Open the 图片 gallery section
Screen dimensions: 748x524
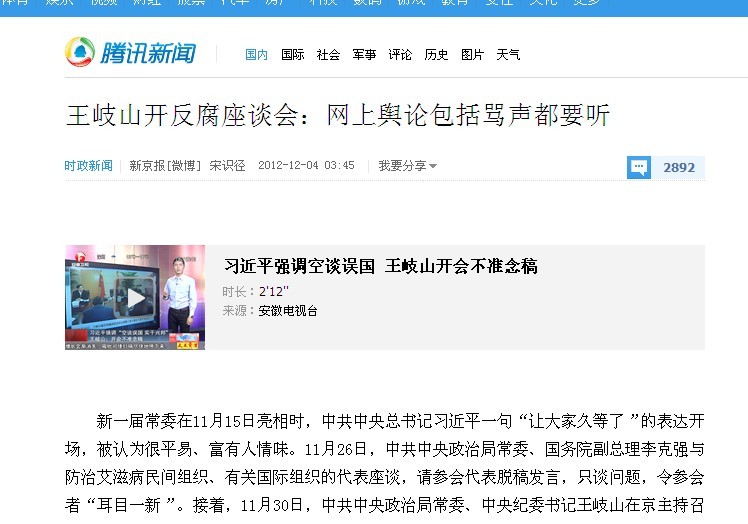pos(472,55)
